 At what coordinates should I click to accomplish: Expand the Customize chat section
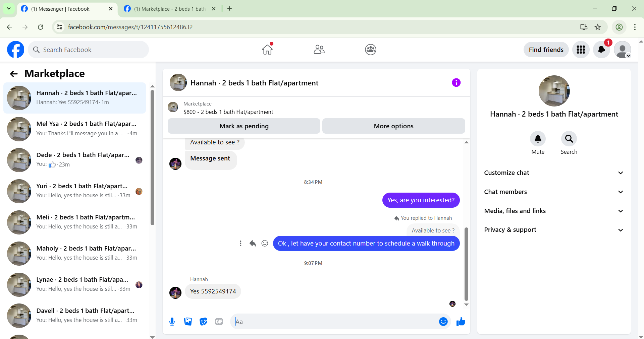click(554, 173)
